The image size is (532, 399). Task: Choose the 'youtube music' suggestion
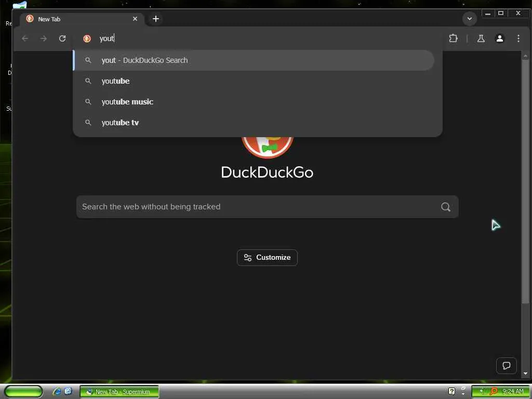(254, 102)
